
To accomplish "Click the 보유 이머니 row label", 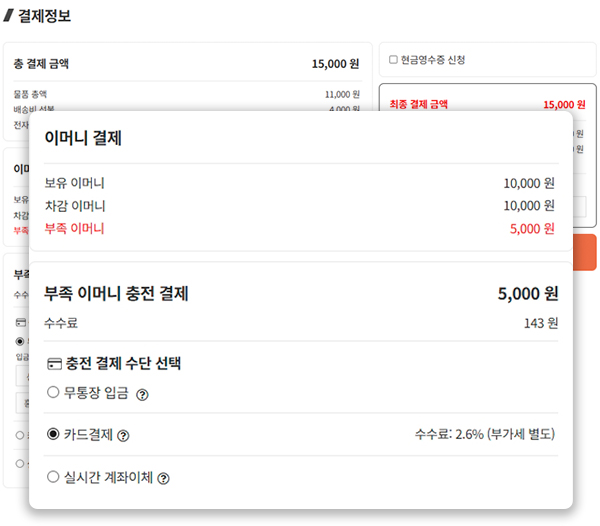I will 74,183.
